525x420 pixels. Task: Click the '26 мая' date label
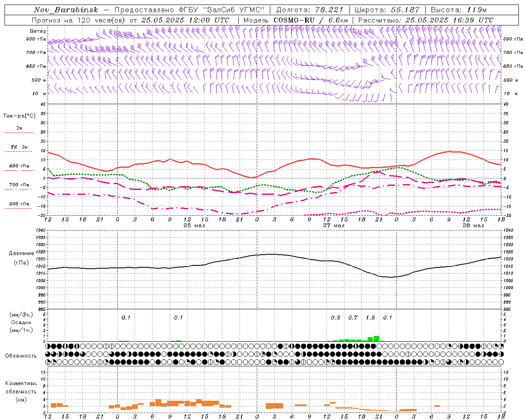pos(194,226)
